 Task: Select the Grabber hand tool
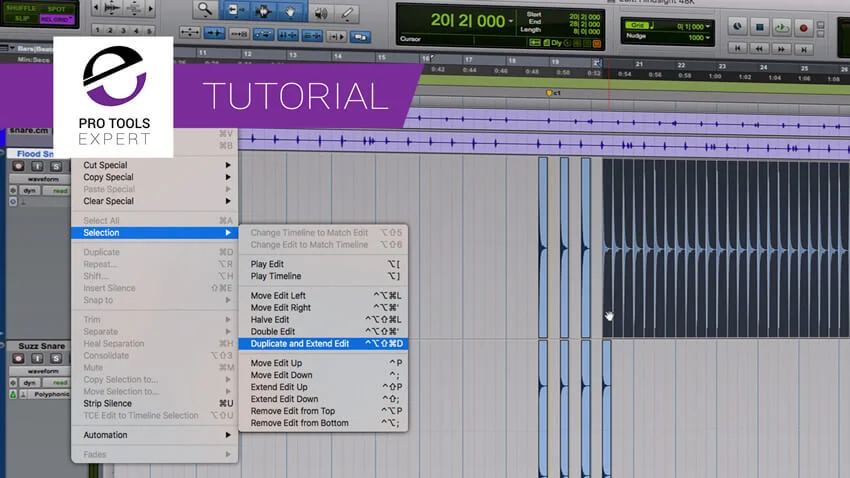(291, 11)
